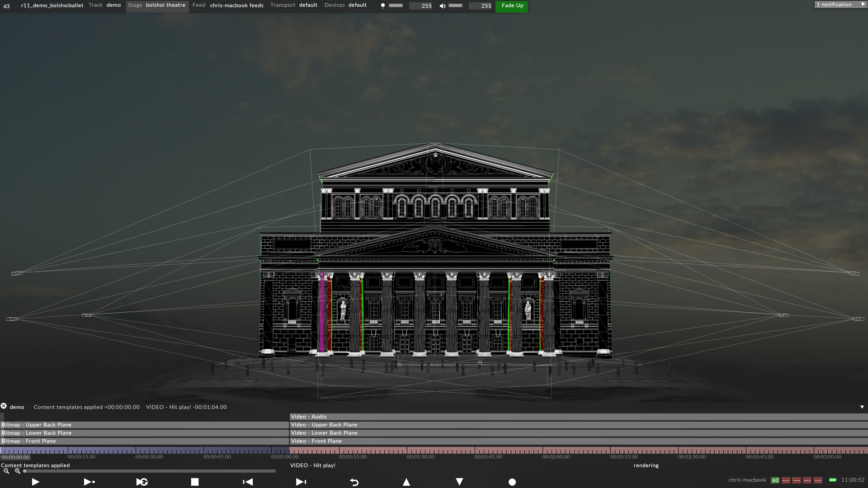
Task: Toggle the master brightness dot icon
Action: [x=382, y=6]
